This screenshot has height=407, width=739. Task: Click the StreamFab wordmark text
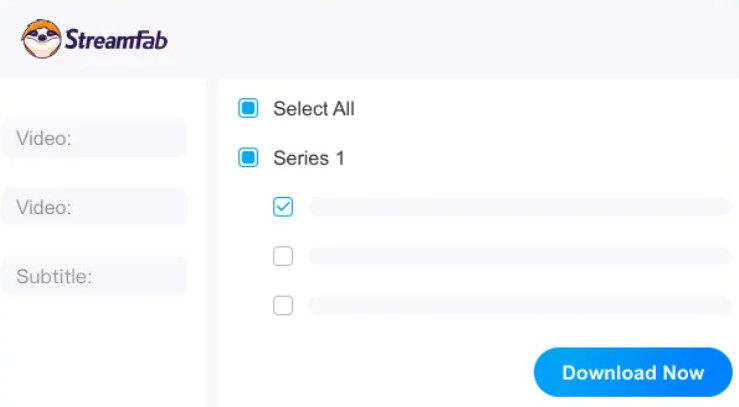click(x=116, y=40)
